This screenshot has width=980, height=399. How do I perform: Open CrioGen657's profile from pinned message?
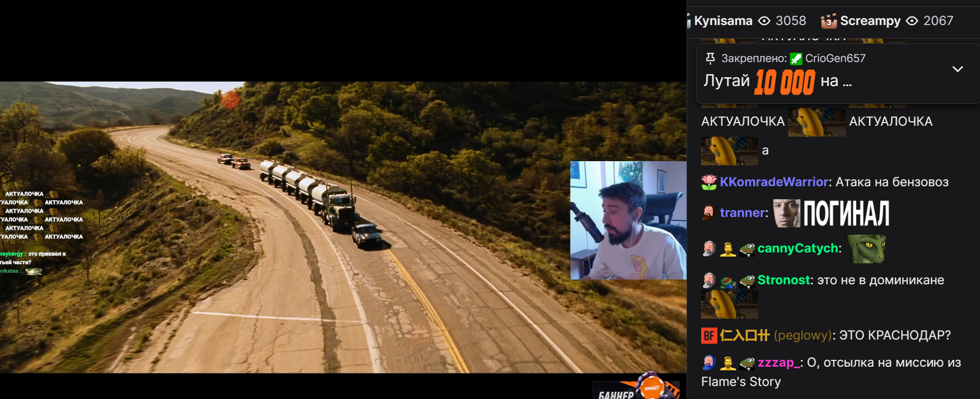click(835, 58)
